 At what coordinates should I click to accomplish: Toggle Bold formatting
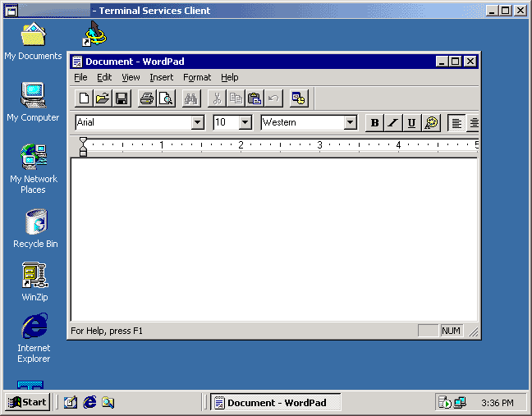(374, 123)
